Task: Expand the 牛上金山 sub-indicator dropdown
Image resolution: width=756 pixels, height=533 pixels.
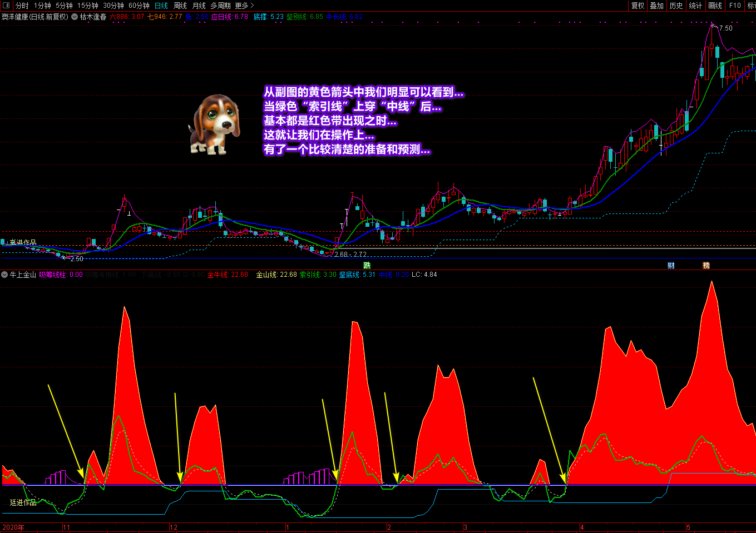Action: coord(4,275)
